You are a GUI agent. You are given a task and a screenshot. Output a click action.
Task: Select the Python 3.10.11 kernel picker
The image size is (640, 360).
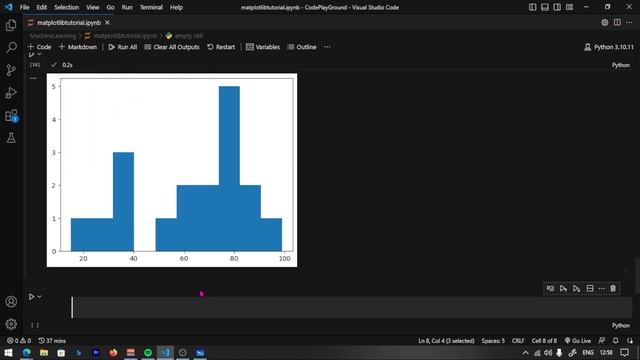[609, 47]
